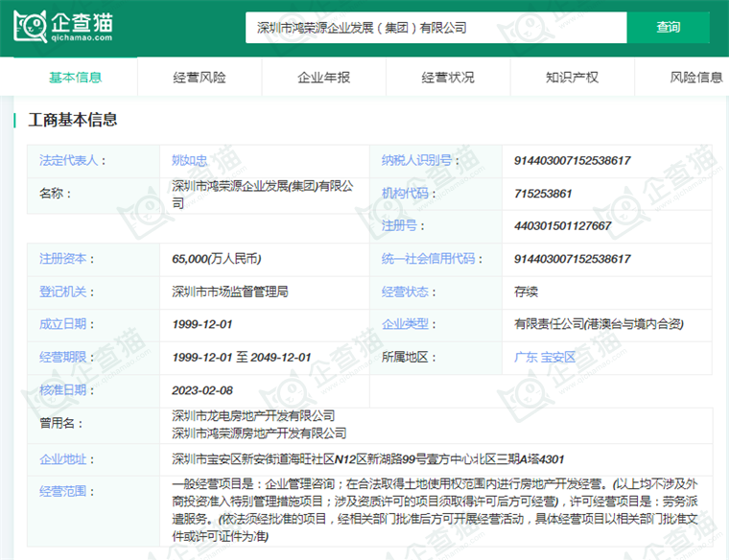
Task: Select company name in 名称 row
Action: tap(262, 195)
